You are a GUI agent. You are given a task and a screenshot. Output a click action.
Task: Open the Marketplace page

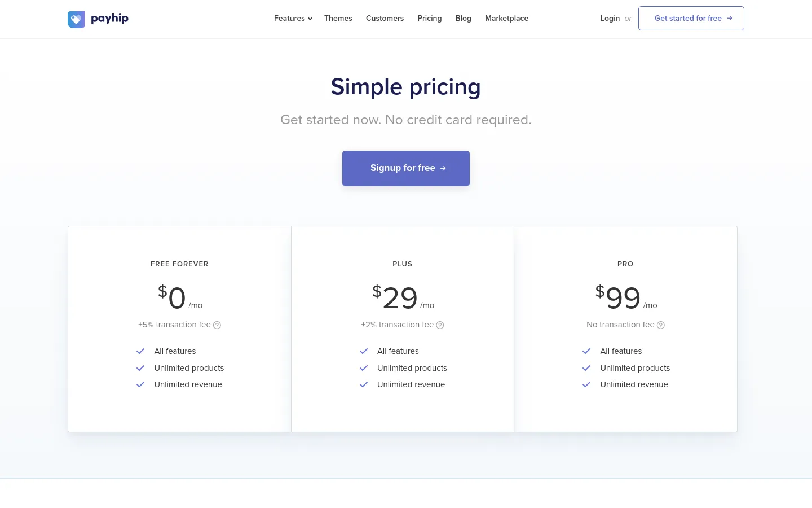(x=506, y=19)
